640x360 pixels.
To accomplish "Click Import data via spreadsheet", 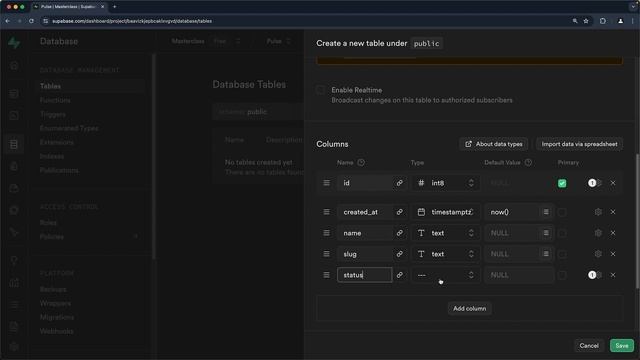I will pos(579,144).
